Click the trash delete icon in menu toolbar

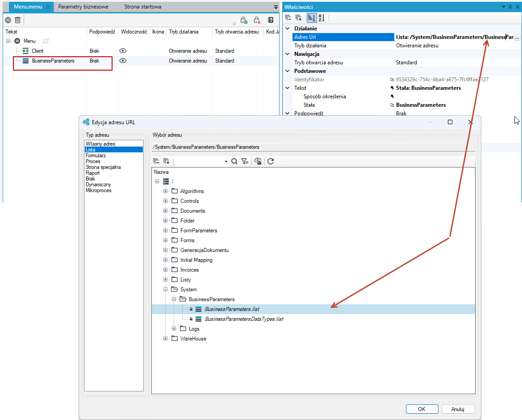(18, 20)
